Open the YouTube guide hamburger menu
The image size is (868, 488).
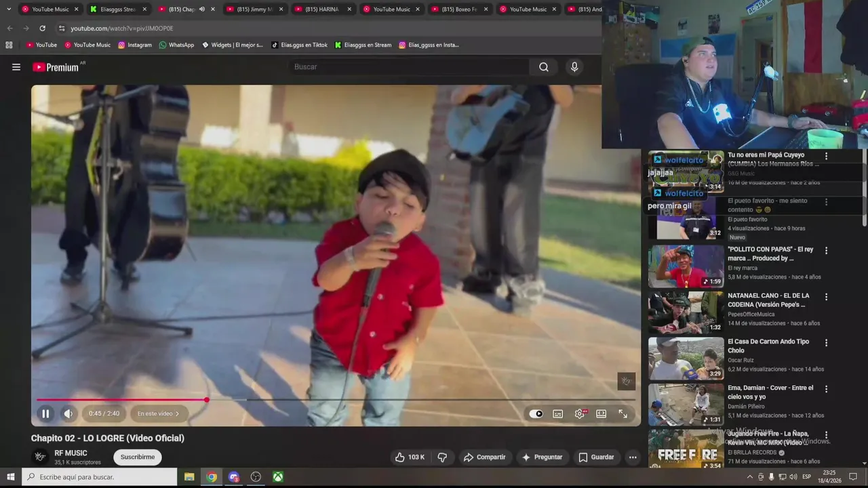[x=16, y=67]
